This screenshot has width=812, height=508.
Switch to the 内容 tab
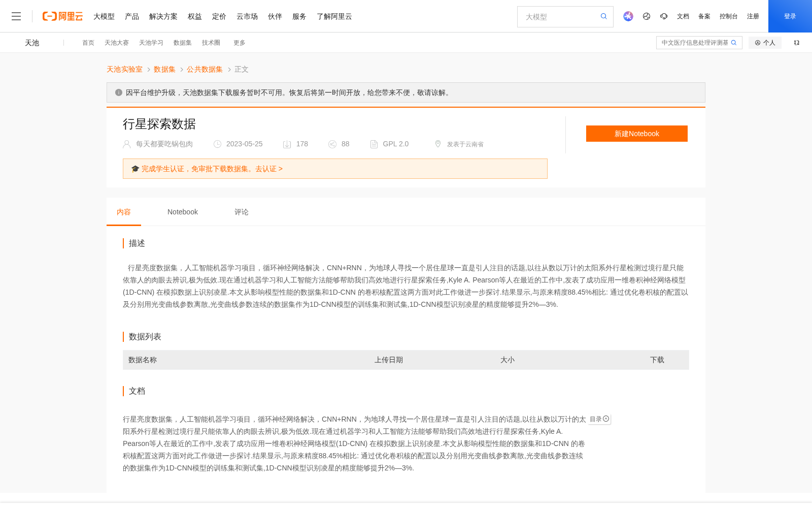coord(124,212)
